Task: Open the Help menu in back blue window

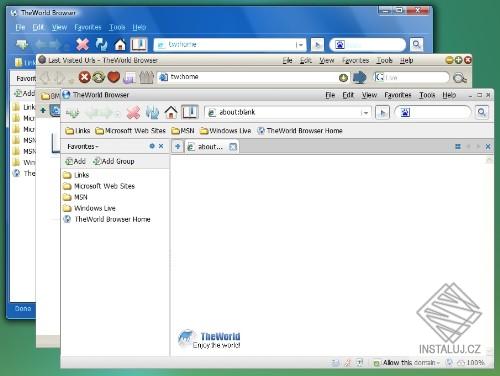Action: click(x=139, y=27)
